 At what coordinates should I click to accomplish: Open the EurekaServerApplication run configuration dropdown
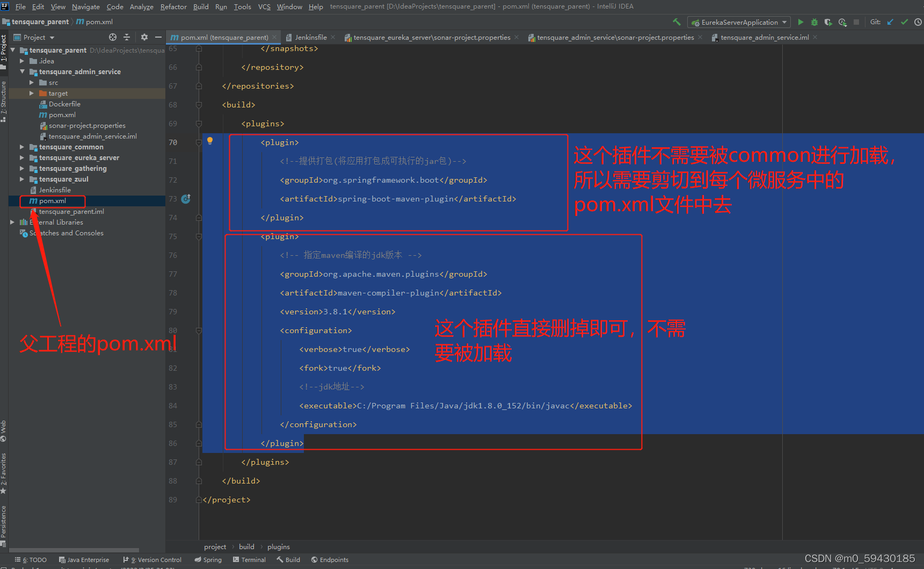click(x=739, y=22)
